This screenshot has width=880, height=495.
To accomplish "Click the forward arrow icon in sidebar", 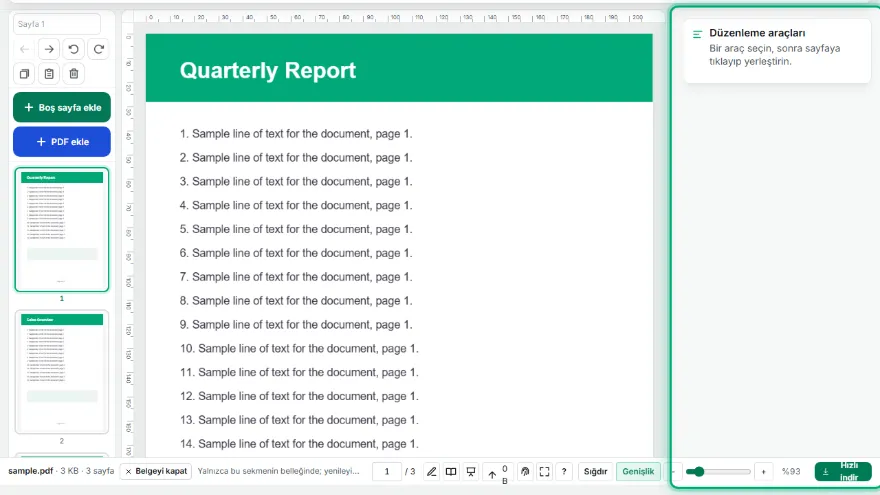I will tap(49, 49).
